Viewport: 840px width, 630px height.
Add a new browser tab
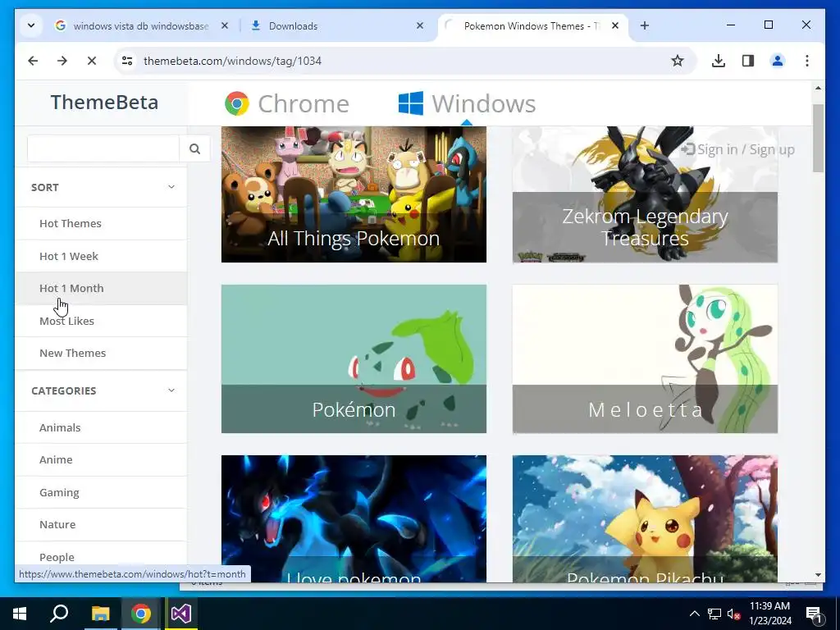tap(645, 25)
